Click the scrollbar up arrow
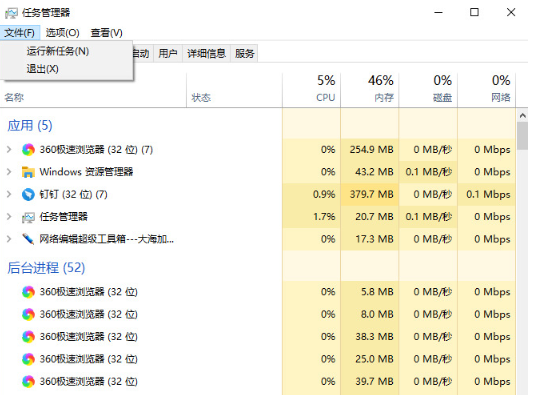This screenshot has width=533, height=395. pos(522,116)
